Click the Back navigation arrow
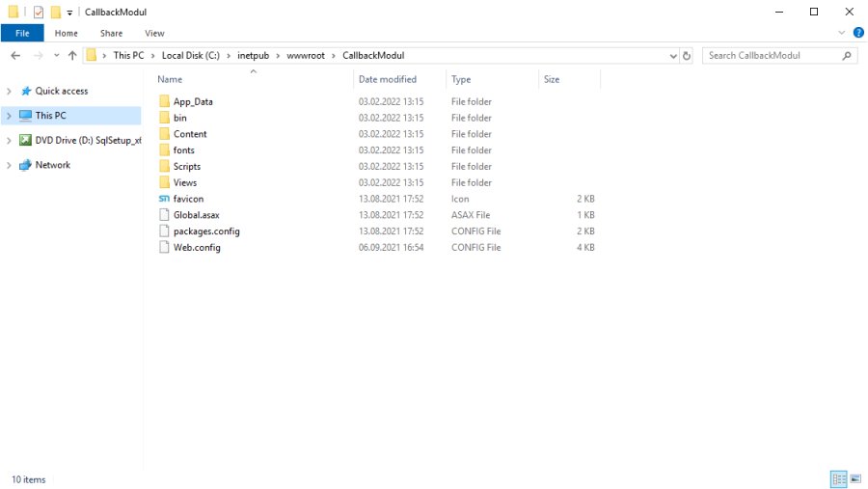The width and height of the screenshot is (868, 489). (x=15, y=56)
